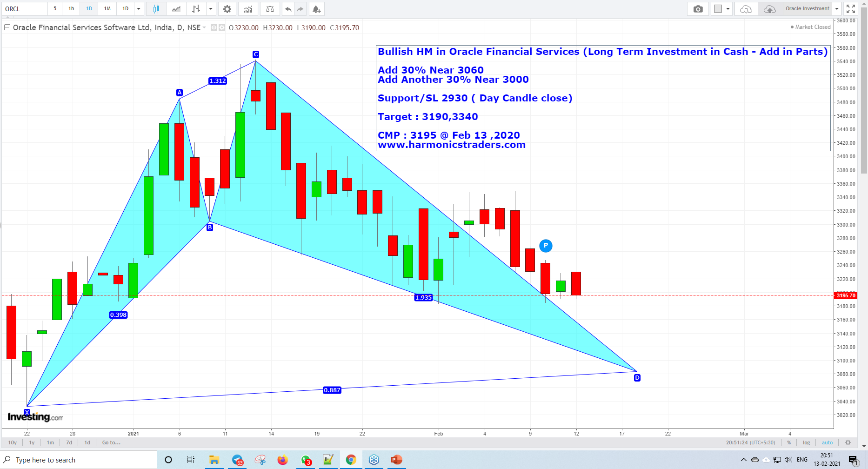Collapse the chart legend minus box
This screenshot has width=868, height=469.
click(x=7, y=27)
